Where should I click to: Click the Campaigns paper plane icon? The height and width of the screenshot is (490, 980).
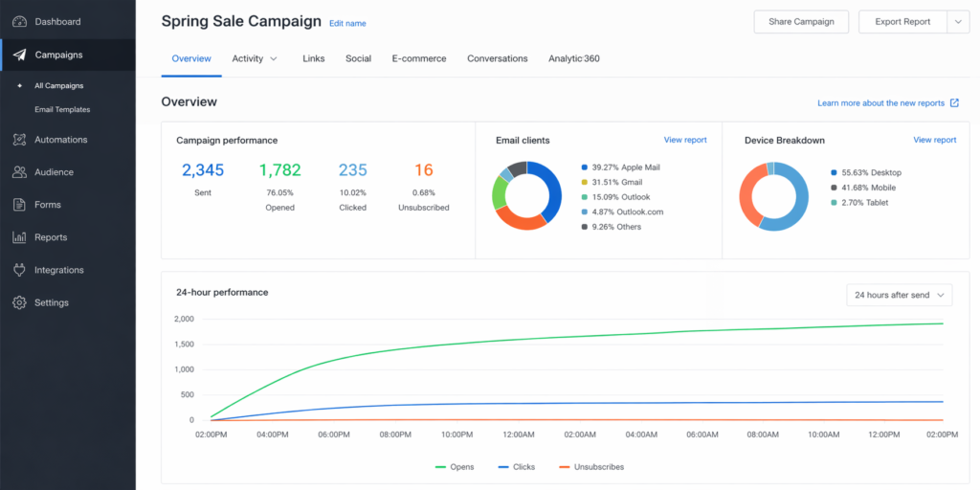click(x=18, y=55)
